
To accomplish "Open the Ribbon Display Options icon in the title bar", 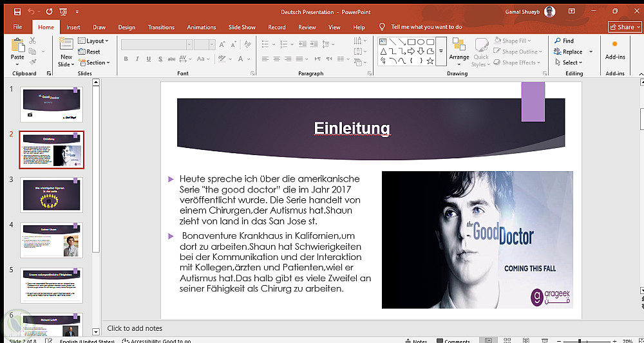I will pos(571,11).
